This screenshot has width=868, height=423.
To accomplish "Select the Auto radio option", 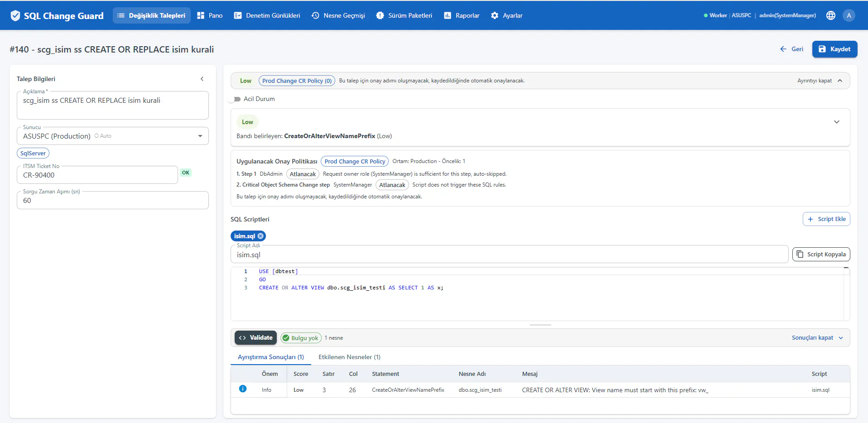I will (103, 136).
